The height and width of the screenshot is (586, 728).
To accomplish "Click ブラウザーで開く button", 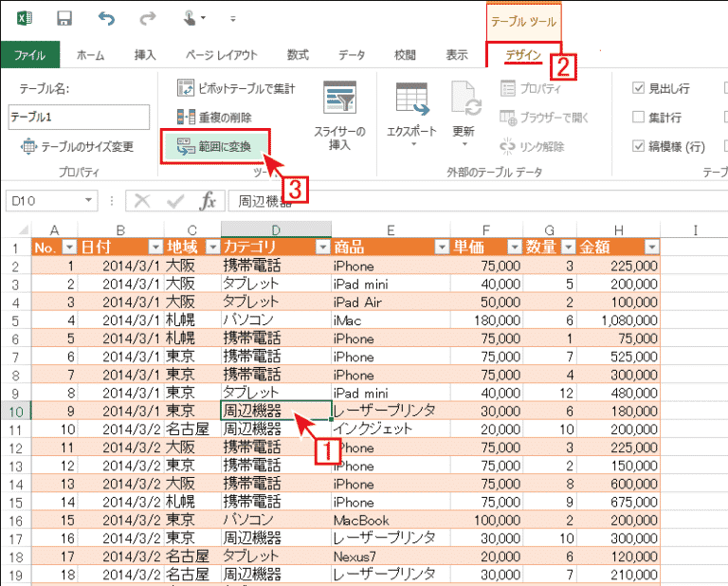I will coord(544,118).
